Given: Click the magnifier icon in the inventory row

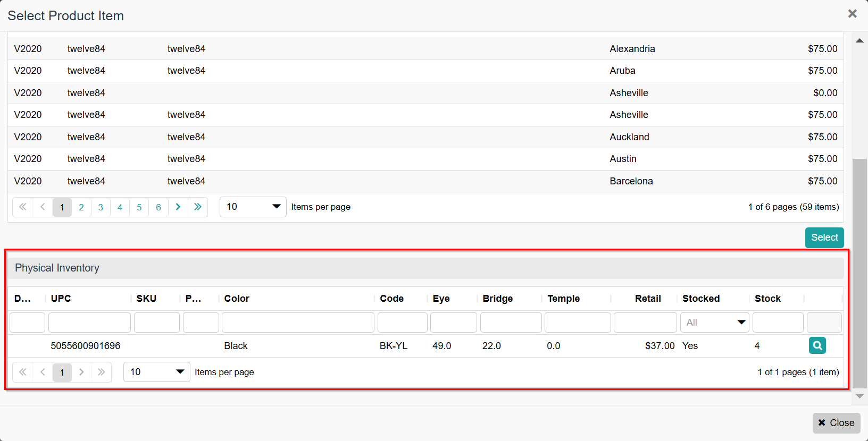Looking at the screenshot, I should pyautogui.click(x=817, y=345).
